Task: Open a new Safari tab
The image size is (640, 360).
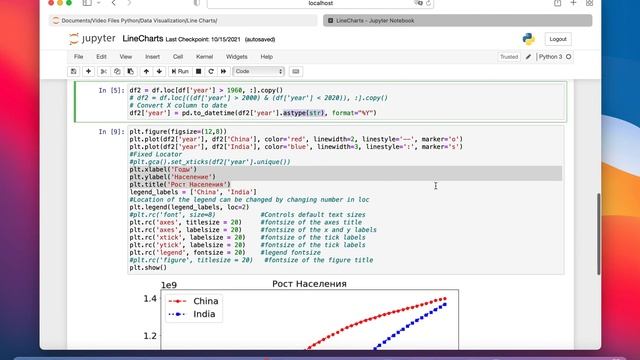Action: tap(573, 3)
